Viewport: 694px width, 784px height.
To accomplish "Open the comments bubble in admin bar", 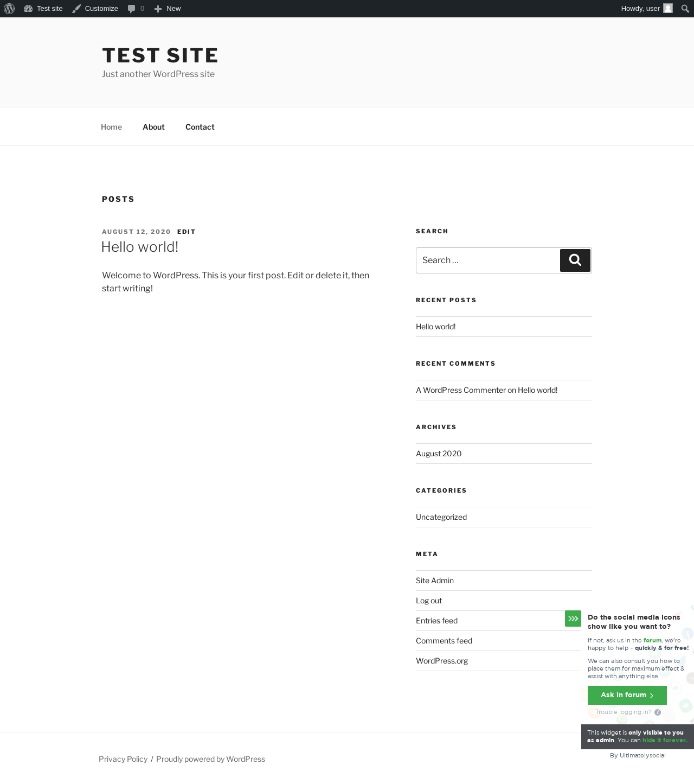I will (136, 9).
